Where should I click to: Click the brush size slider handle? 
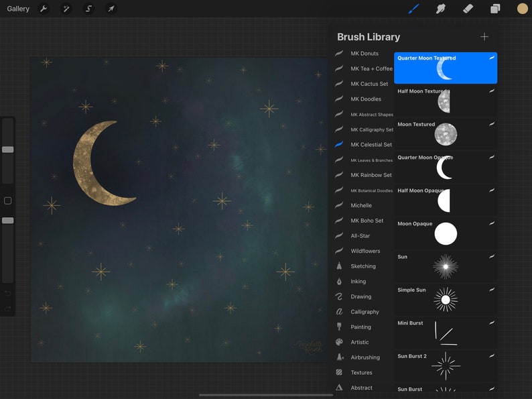(x=8, y=150)
